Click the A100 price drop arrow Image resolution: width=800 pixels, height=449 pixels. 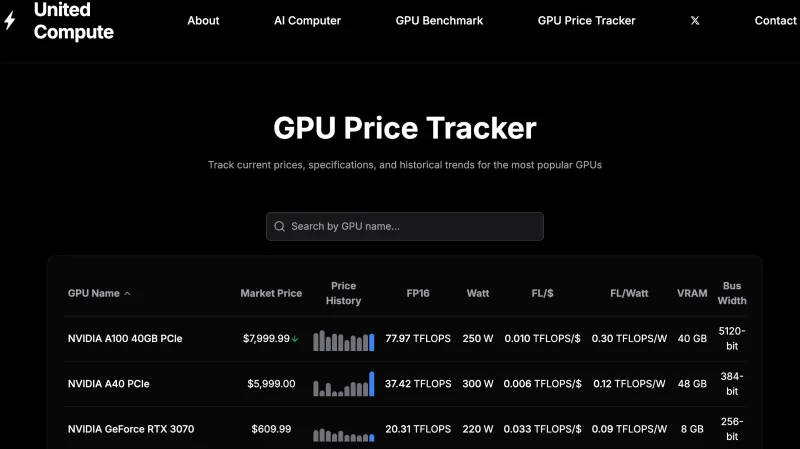pos(295,339)
